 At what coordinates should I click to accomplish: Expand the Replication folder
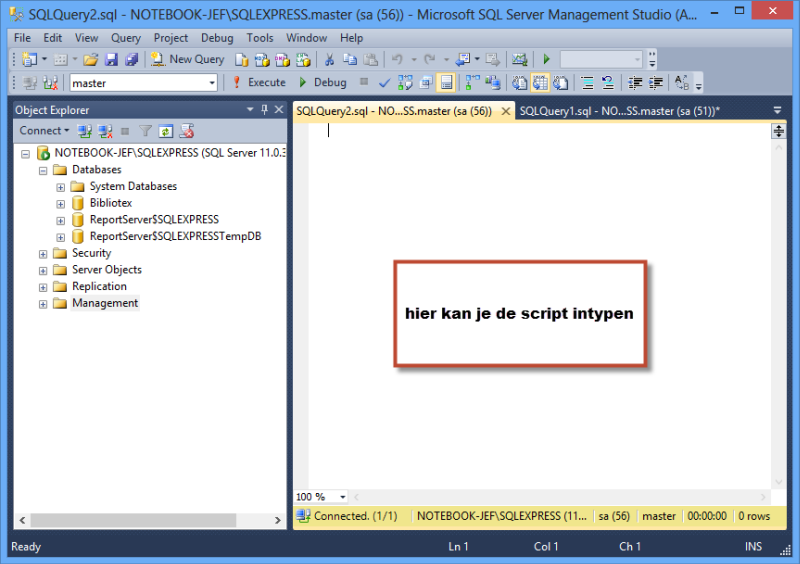[x=43, y=287]
